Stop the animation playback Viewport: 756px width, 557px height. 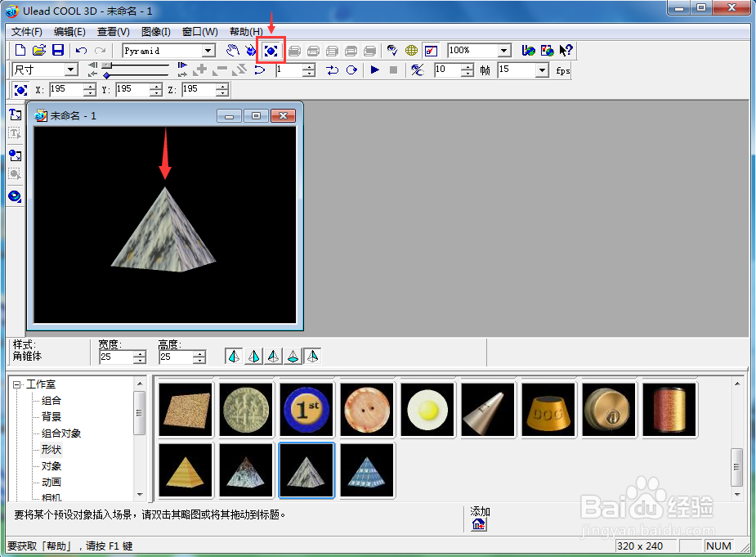pyautogui.click(x=393, y=70)
